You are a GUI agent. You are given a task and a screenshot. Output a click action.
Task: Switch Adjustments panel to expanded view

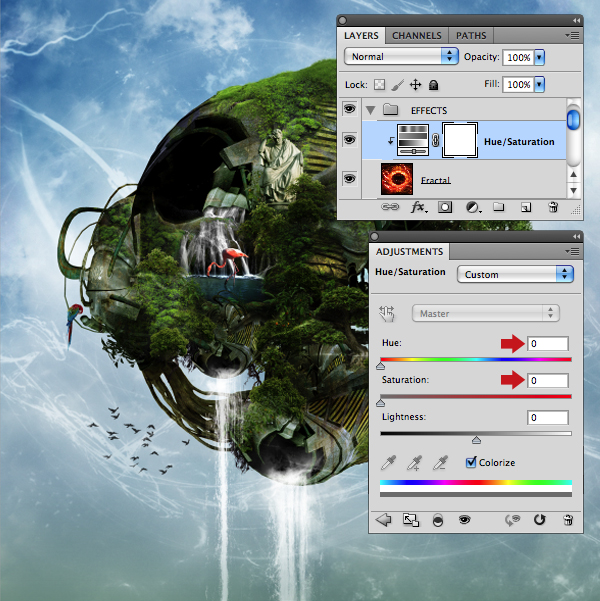(x=411, y=520)
